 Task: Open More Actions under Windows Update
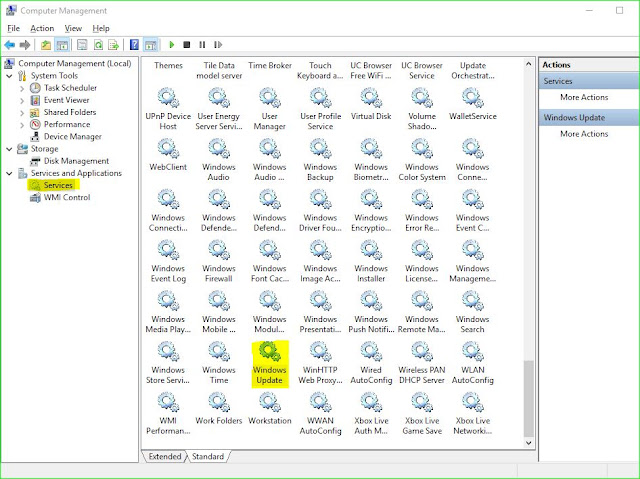coord(584,134)
